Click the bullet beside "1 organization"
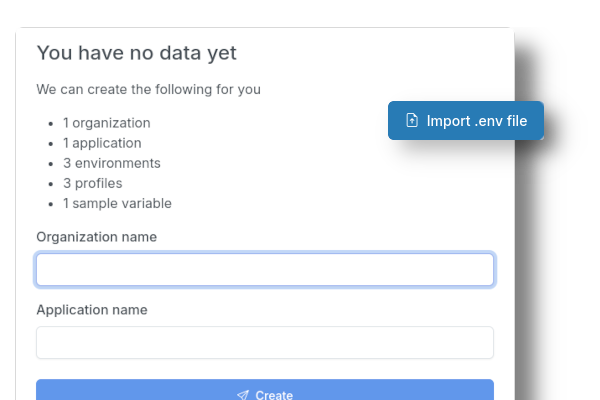The width and height of the screenshot is (600, 400). tap(51, 123)
